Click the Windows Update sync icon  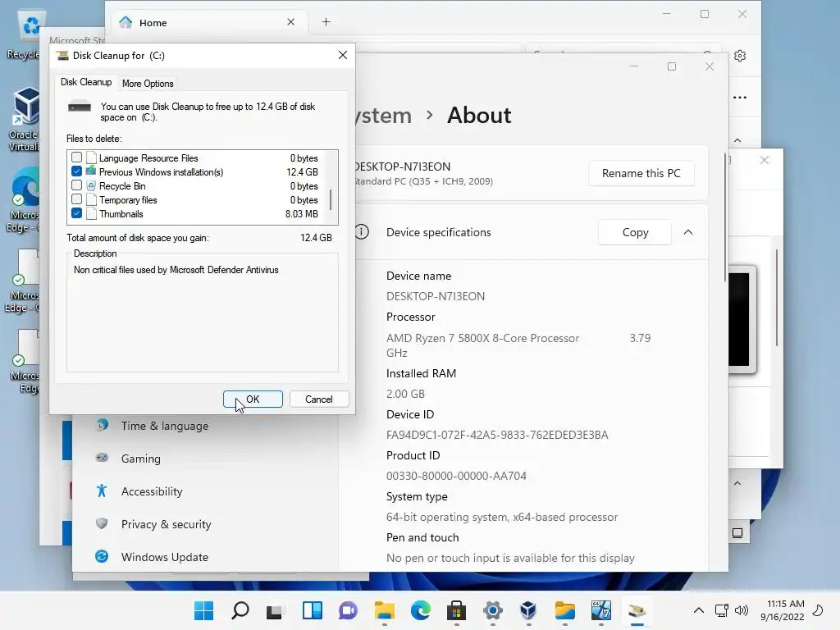tap(102, 557)
